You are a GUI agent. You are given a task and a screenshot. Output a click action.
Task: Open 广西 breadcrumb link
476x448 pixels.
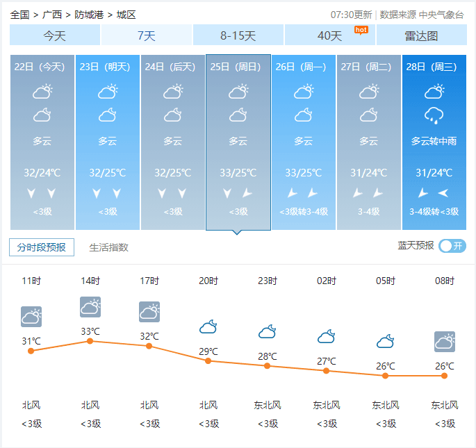(52, 15)
